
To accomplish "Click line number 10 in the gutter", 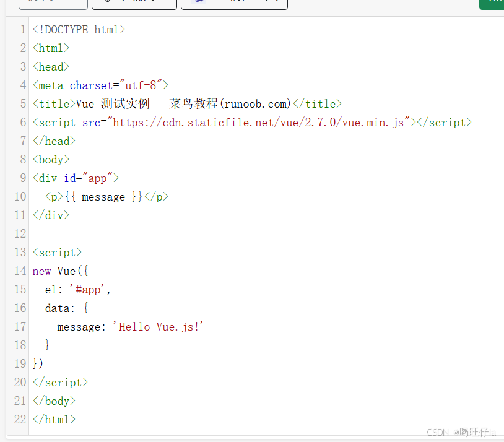I will click(x=20, y=197).
